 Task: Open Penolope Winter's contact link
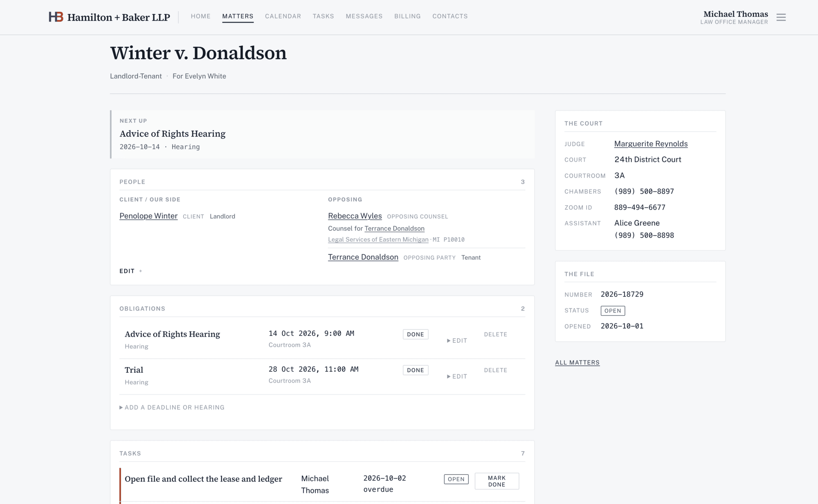pos(148,216)
